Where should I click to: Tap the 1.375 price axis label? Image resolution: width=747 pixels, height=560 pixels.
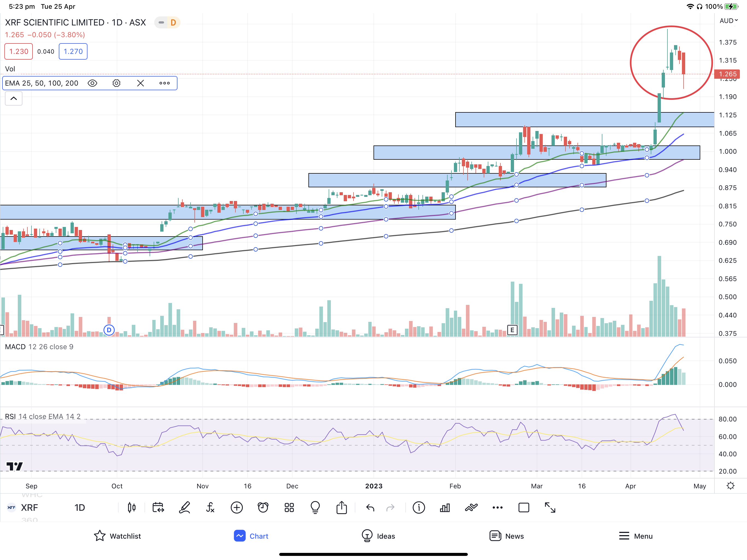pos(727,42)
